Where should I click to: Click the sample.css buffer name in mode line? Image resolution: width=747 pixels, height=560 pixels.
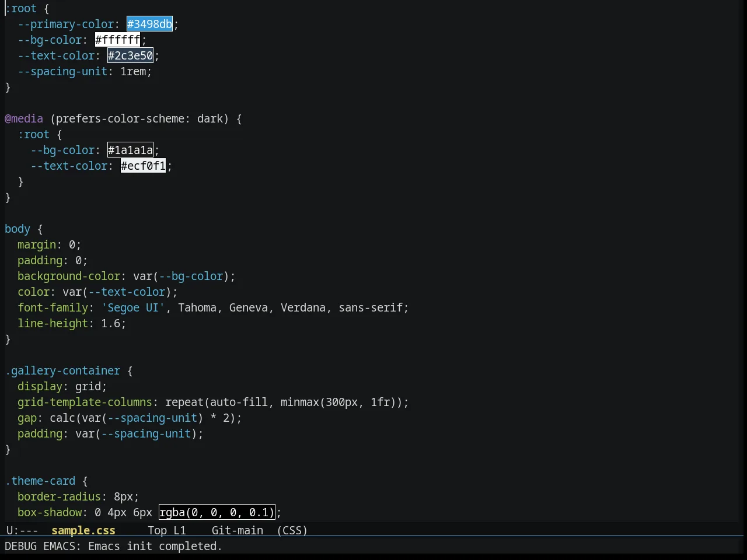(x=83, y=530)
